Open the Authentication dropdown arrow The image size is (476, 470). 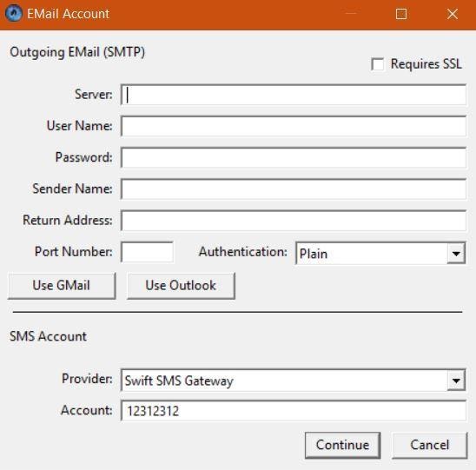[x=456, y=253]
